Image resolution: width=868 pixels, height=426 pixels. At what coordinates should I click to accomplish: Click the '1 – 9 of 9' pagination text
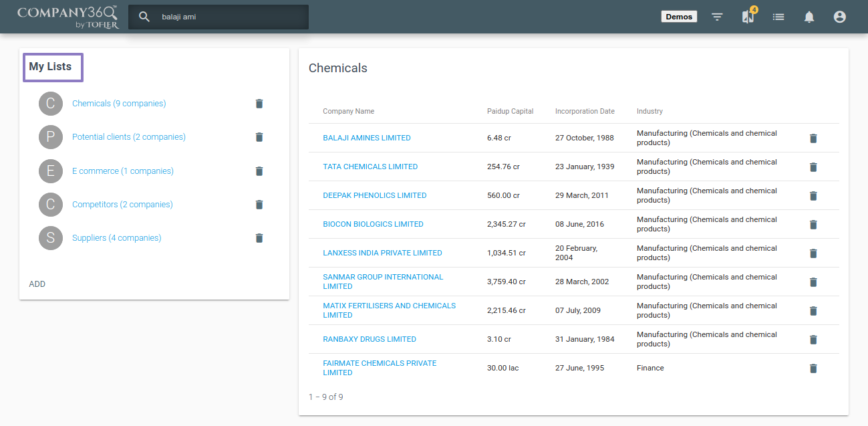pos(326,397)
